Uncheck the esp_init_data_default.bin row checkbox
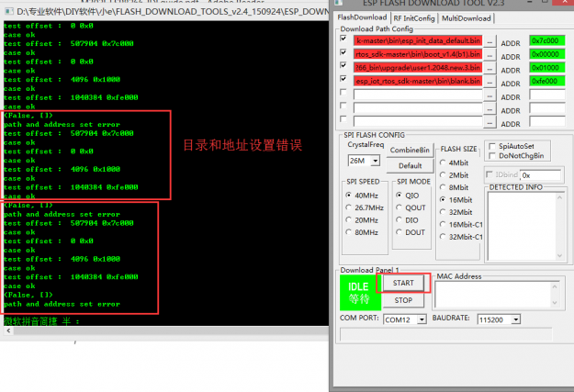This screenshot has height=392, width=574. [343, 39]
